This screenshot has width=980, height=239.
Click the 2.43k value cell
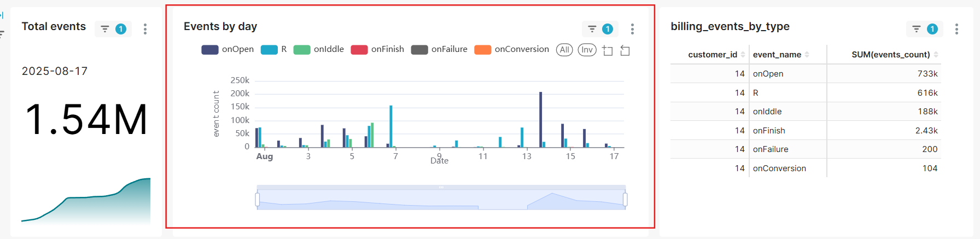pyautogui.click(x=884, y=131)
